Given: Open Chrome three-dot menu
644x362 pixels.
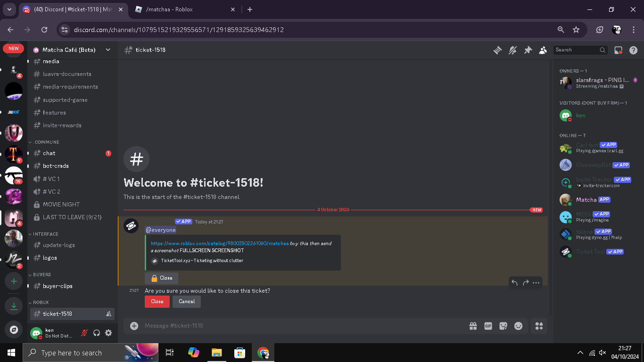Looking at the screenshot, I should (x=634, y=30).
